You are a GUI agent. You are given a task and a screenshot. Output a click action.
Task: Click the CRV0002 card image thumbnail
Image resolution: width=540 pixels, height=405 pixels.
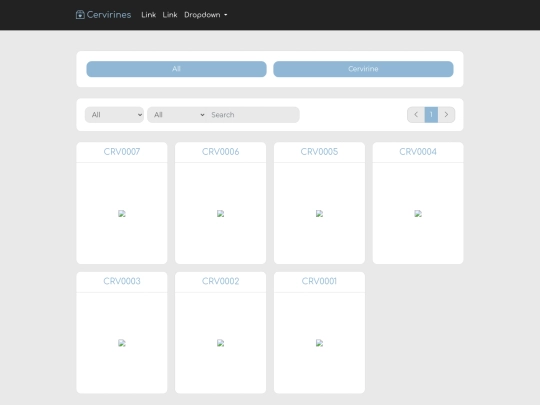click(220, 343)
